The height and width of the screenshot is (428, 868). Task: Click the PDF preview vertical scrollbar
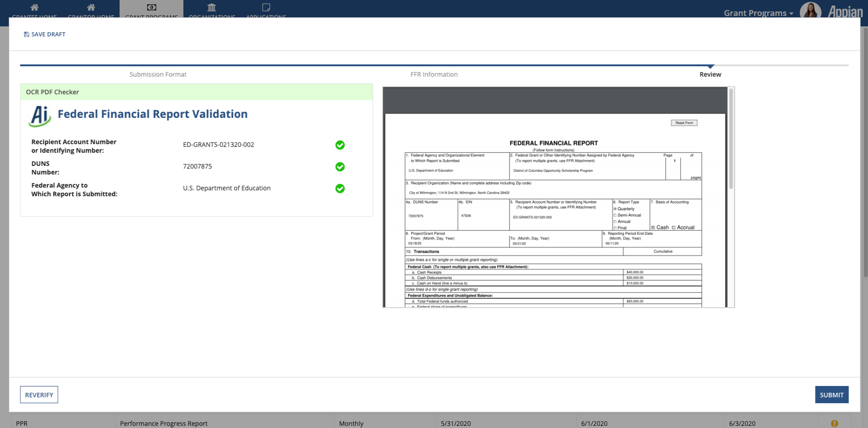coord(731,138)
